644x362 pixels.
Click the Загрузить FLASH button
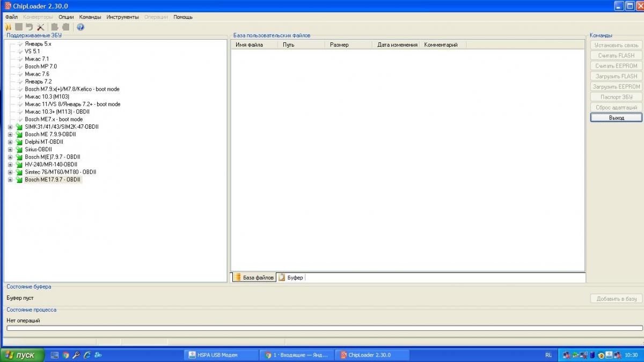pos(616,76)
